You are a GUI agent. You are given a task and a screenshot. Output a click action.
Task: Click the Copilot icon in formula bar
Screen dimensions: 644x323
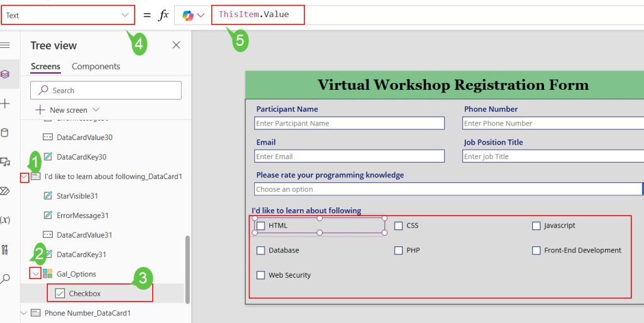(x=188, y=16)
